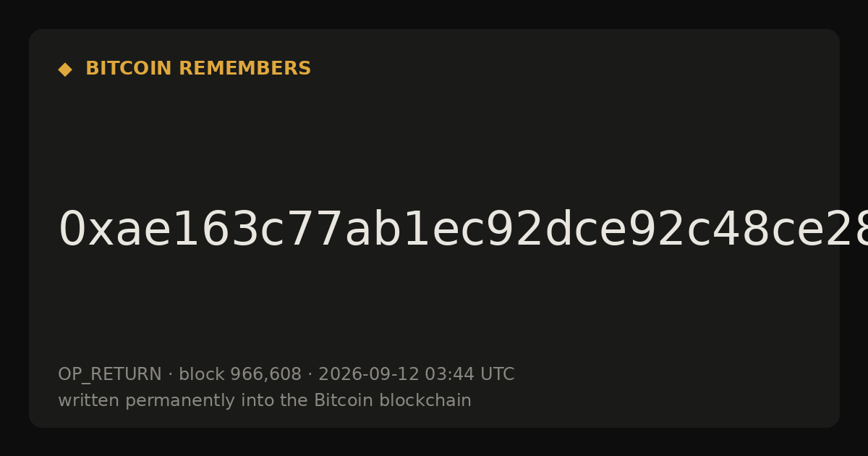868x456 pixels.
Task: Click the OP_RETURN label
Action: point(110,375)
